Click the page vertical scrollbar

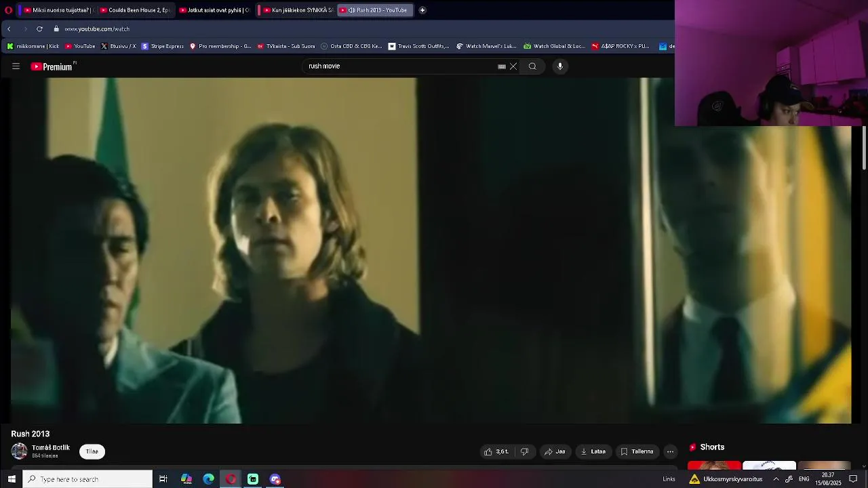[x=864, y=147]
